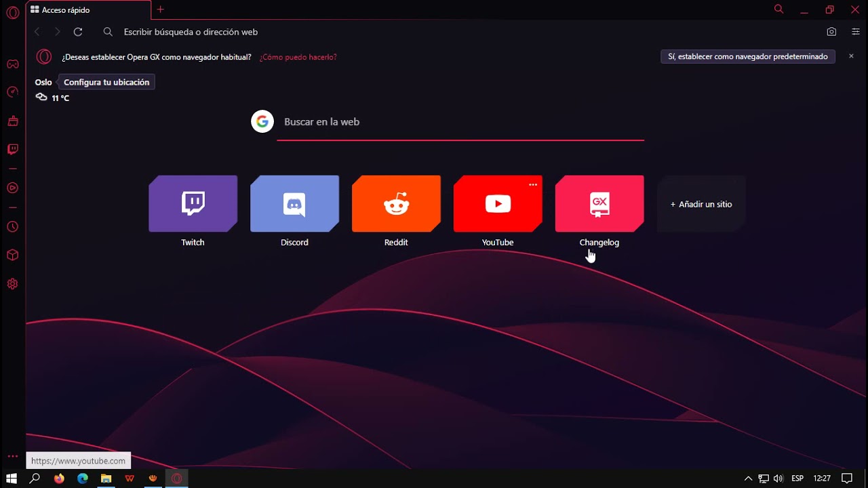Open GX Cleaner broom icon in sidebar
The width and height of the screenshot is (868, 488).
(12, 121)
